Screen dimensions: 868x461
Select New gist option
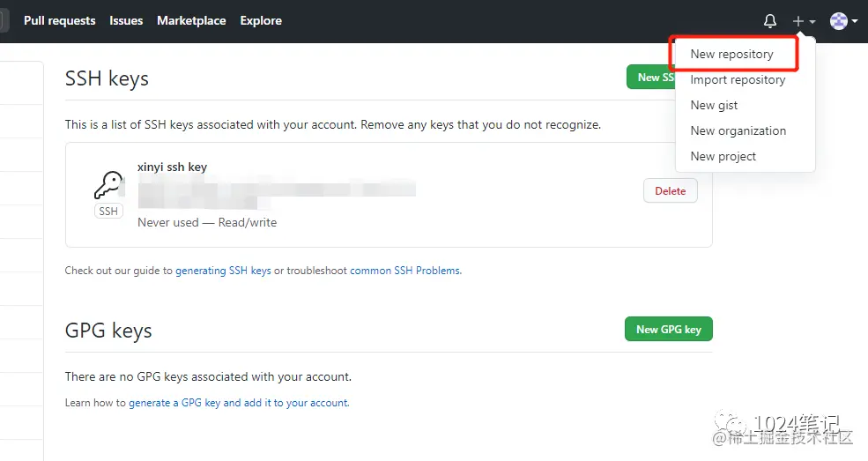point(714,105)
